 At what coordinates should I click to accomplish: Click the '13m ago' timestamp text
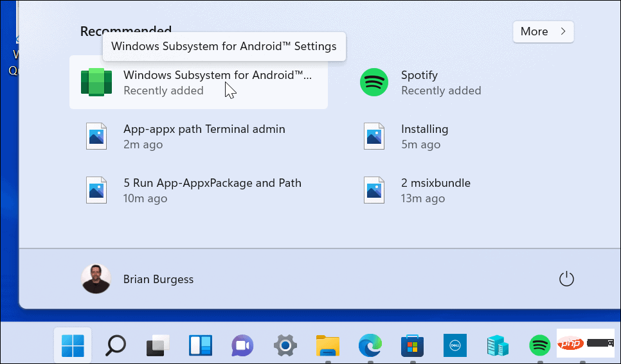(x=423, y=198)
